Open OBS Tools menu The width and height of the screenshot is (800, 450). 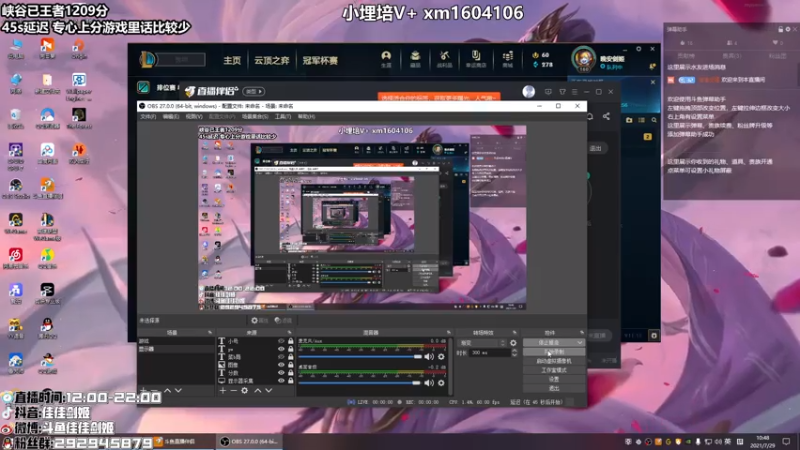point(283,117)
